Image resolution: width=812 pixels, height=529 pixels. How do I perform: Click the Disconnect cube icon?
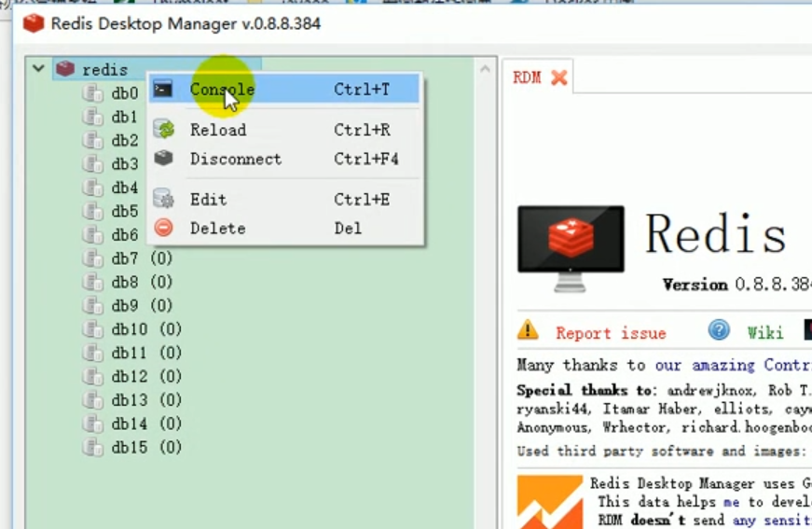point(164,158)
